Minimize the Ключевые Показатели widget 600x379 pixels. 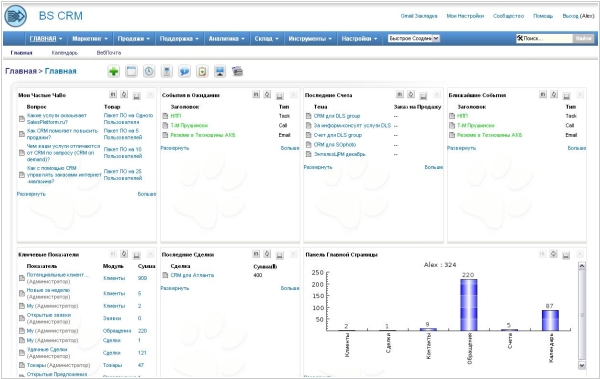[x=137, y=255]
